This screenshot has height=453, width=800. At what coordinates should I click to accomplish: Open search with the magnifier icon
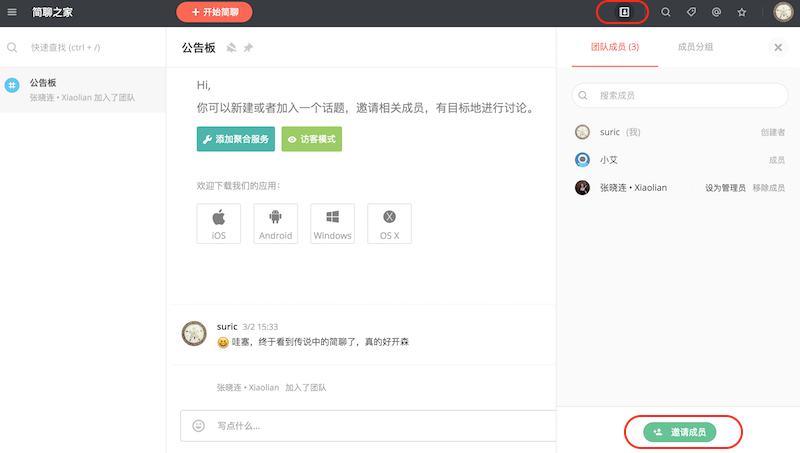click(x=666, y=12)
